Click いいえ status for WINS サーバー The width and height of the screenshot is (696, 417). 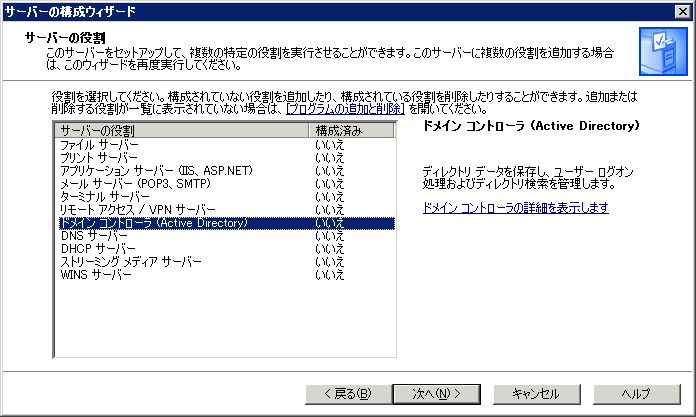(329, 275)
